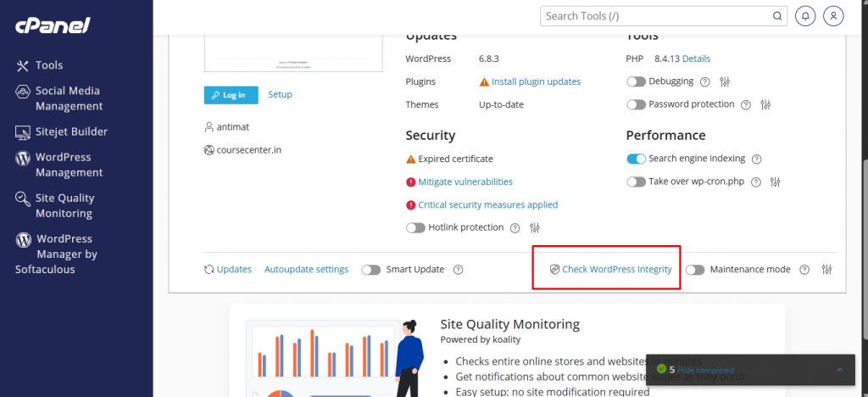Open the notifications bell
Screen dimensions: 868x397
click(x=805, y=16)
